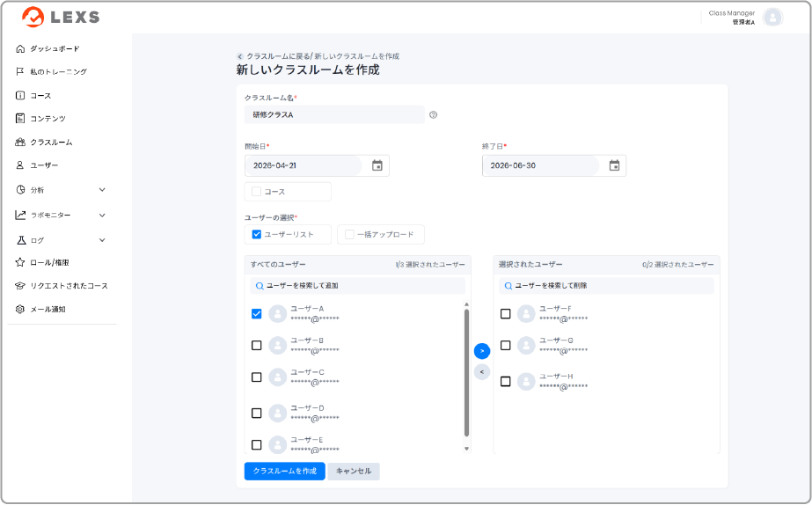812x505 pixels.
Task: Click the リクエストされたコース graduation cap icon
Action: pyautogui.click(x=20, y=285)
